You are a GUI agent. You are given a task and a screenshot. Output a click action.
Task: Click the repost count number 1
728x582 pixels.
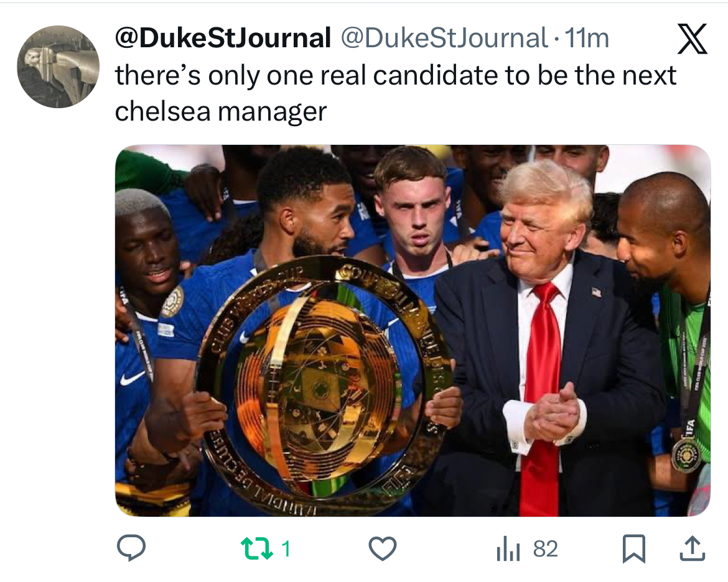click(286, 548)
